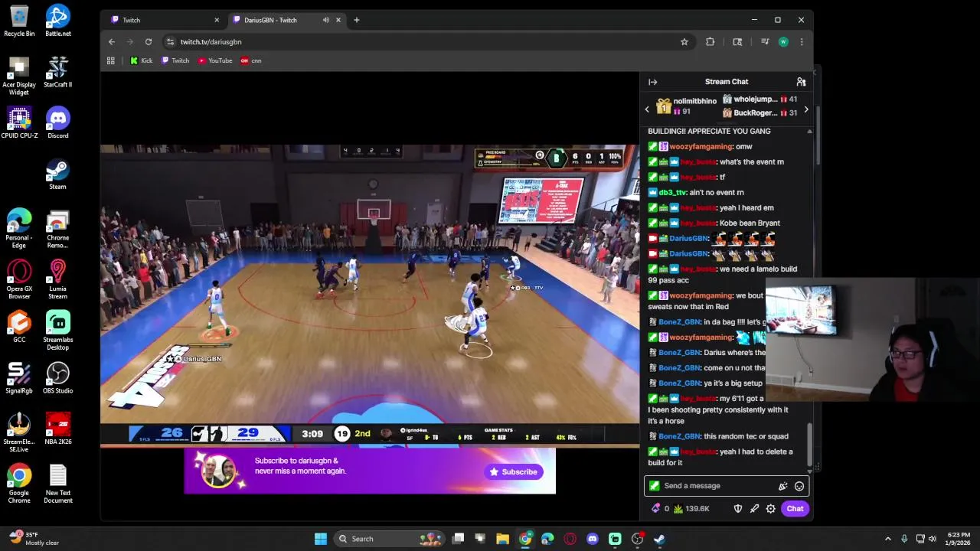Click the browser address bar
Image resolution: width=980 pixels, height=551 pixels.
[x=429, y=42]
